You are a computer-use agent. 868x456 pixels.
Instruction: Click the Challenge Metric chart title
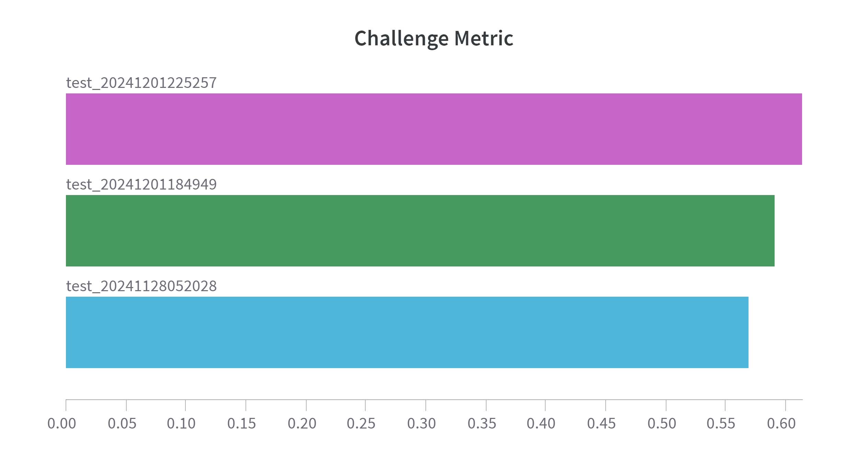click(434, 38)
